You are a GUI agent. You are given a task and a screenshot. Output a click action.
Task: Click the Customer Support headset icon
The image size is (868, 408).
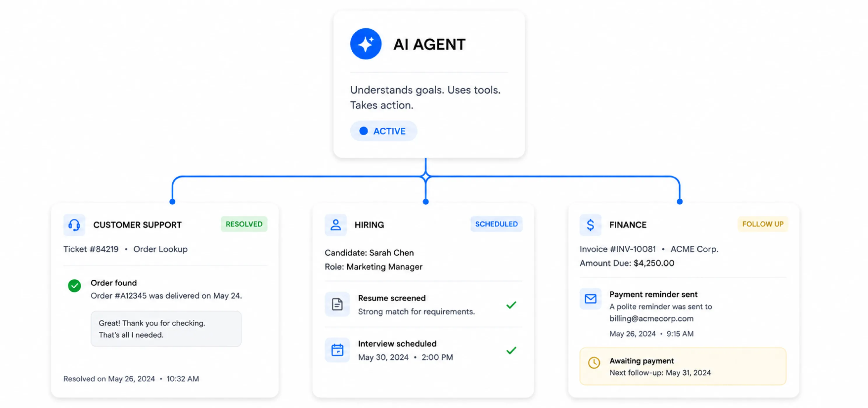74,224
